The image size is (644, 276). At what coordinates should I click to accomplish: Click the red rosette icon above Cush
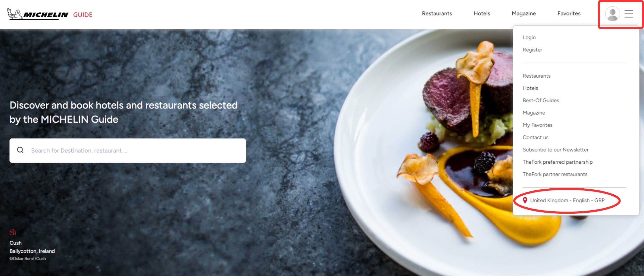[13, 232]
